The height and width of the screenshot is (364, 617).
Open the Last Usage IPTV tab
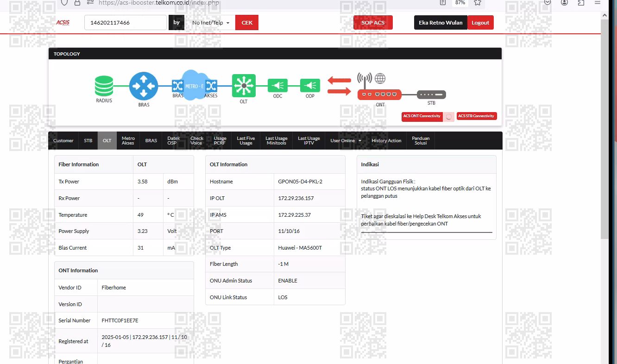click(x=309, y=141)
